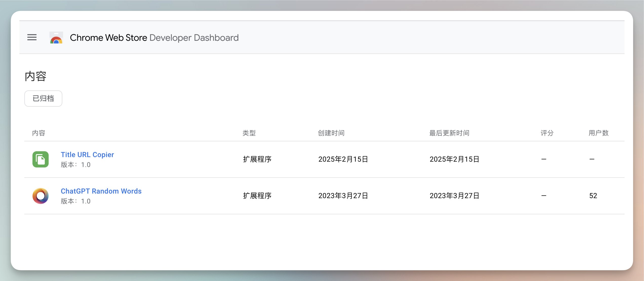Screen dimensions: 644x281
Task: Click the Chrome Web Store logo
Action: tap(56, 38)
